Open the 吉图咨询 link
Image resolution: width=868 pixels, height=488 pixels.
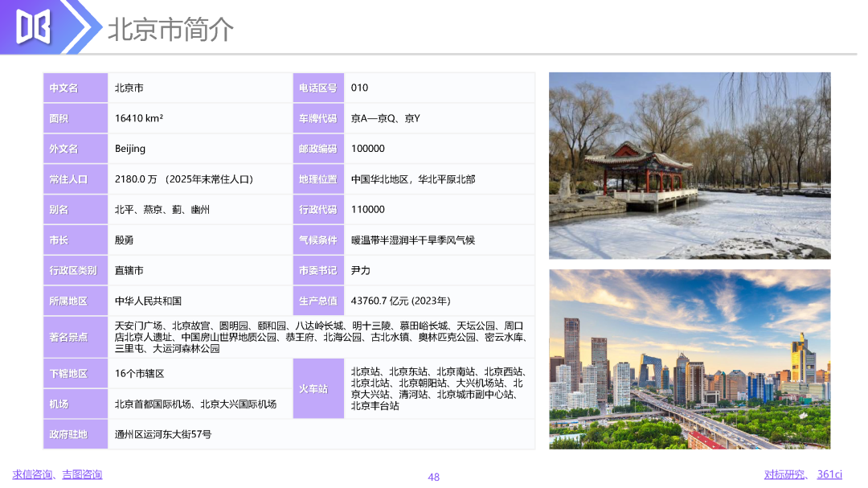82,474
